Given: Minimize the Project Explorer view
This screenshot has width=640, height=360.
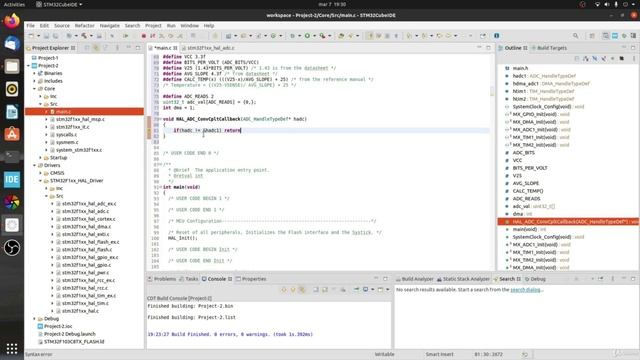Looking at the screenshot, I should click(129, 48).
